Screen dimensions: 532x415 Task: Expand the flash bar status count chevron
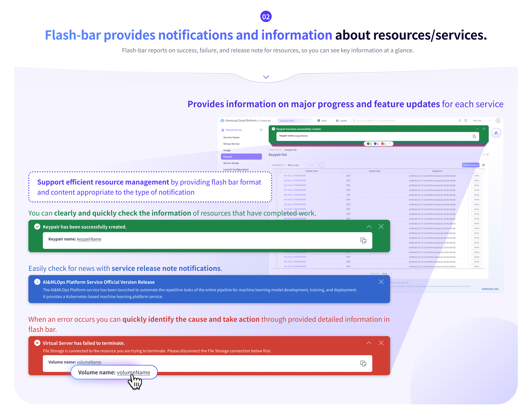click(x=389, y=144)
